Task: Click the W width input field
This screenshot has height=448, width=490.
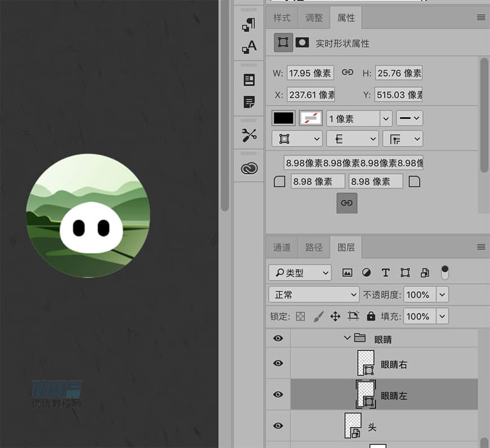Action: pyautogui.click(x=310, y=73)
